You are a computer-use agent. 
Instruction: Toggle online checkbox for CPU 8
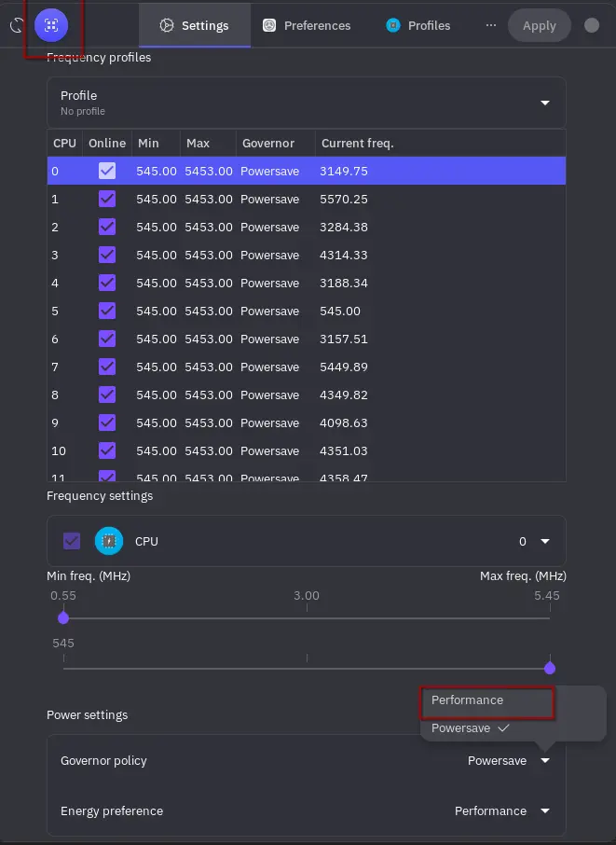pos(107,395)
